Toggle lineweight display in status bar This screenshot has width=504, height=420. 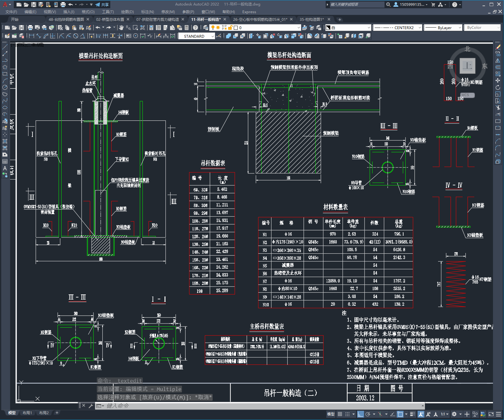click(x=413, y=414)
